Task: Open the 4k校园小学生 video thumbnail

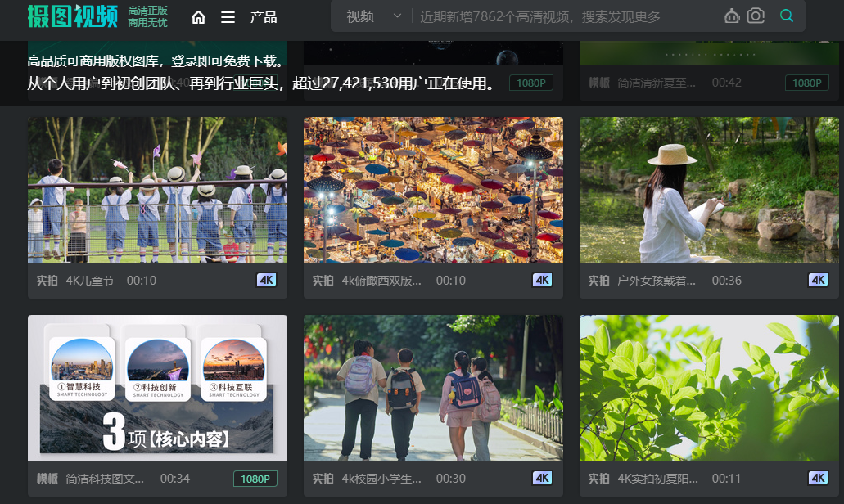Action: 433,388
